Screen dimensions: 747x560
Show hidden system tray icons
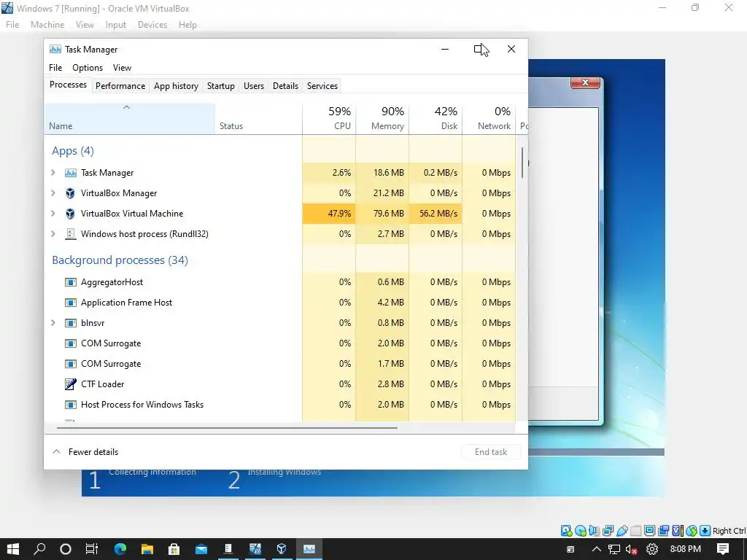(x=597, y=550)
